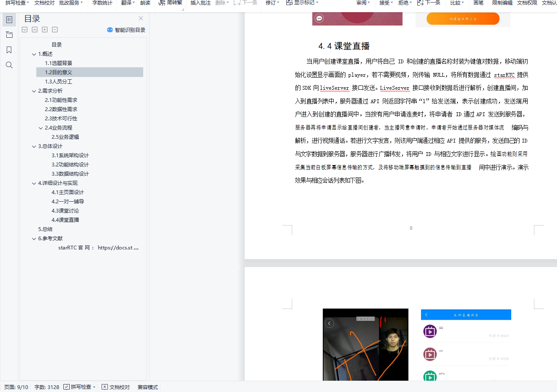
Task: Click the 文档校对 icon in status bar
Action: [x=105, y=387]
